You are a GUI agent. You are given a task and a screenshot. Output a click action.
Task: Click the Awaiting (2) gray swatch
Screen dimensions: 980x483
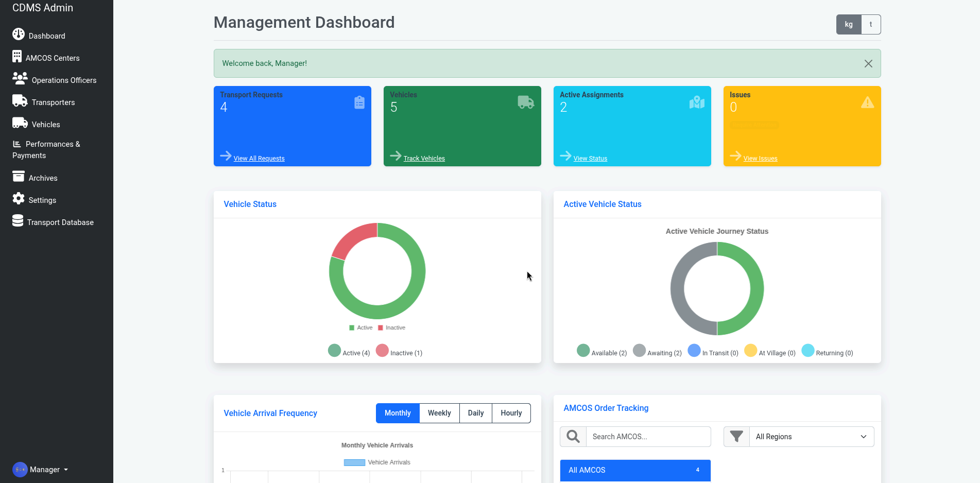(639, 351)
